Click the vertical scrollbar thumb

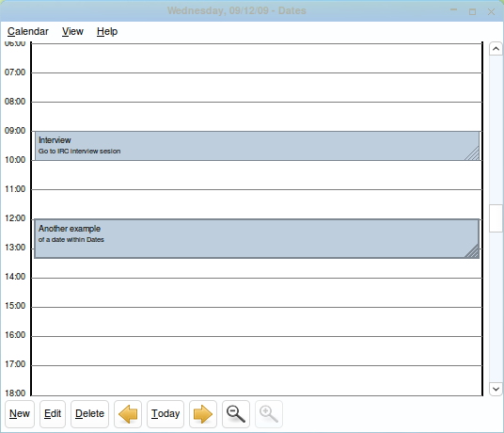pyautogui.click(x=496, y=218)
